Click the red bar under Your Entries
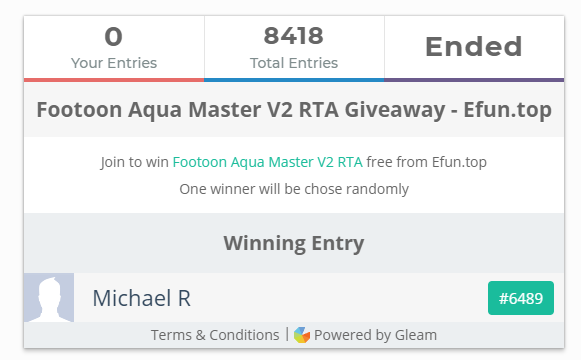This screenshot has width=581, height=360. pyautogui.click(x=114, y=80)
